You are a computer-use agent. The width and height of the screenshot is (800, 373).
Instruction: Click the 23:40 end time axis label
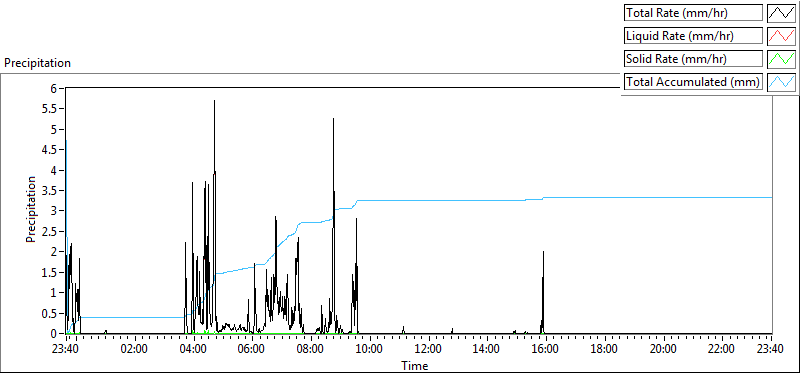771,350
